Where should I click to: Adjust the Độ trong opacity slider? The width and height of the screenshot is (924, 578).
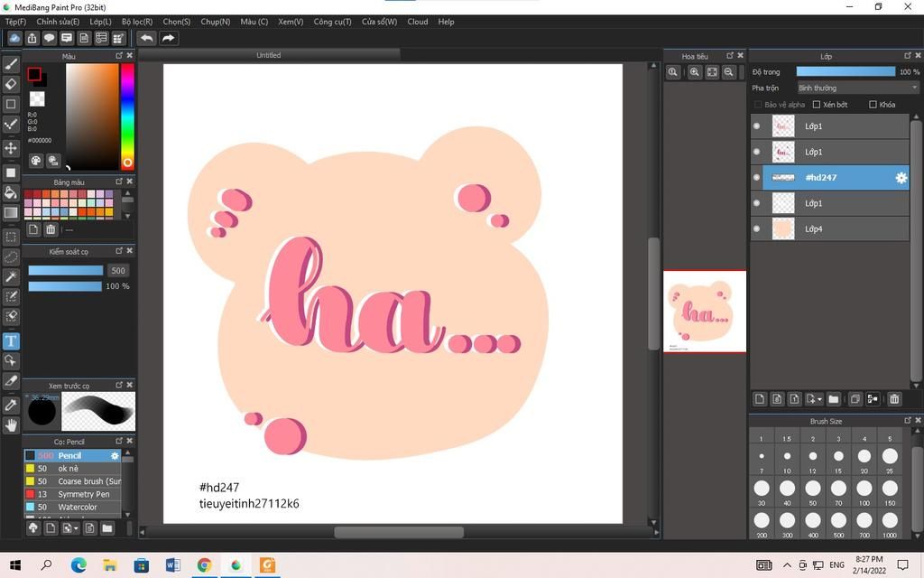(x=845, y=71)
